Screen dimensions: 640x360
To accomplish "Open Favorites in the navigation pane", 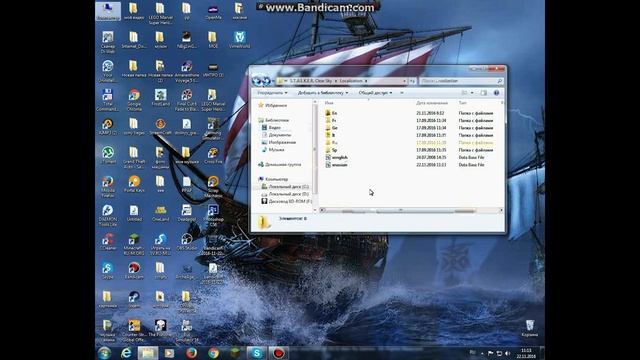I will [276, 105].
